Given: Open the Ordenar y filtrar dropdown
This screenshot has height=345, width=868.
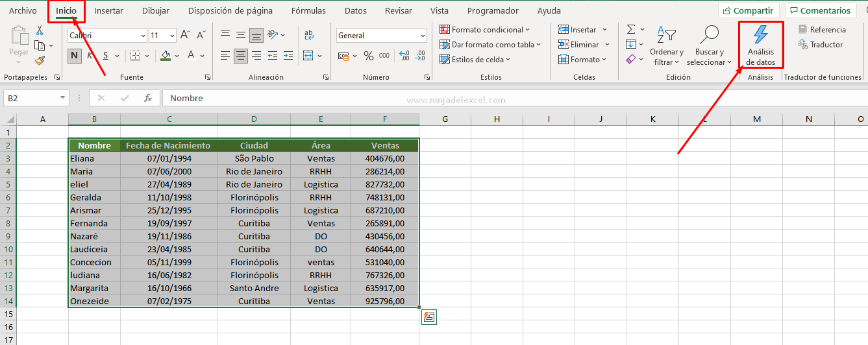Looking at the screenshot, I should coord(666,45).
